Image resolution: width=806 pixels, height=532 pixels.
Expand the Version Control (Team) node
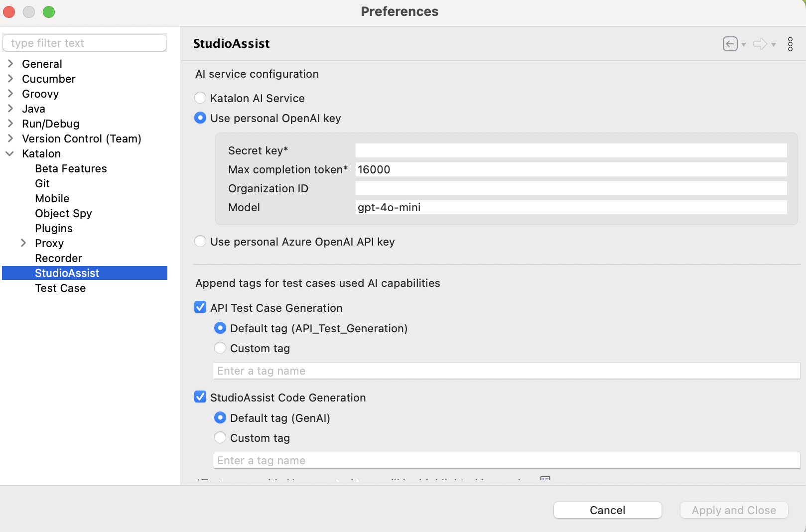tap(10, 138)
